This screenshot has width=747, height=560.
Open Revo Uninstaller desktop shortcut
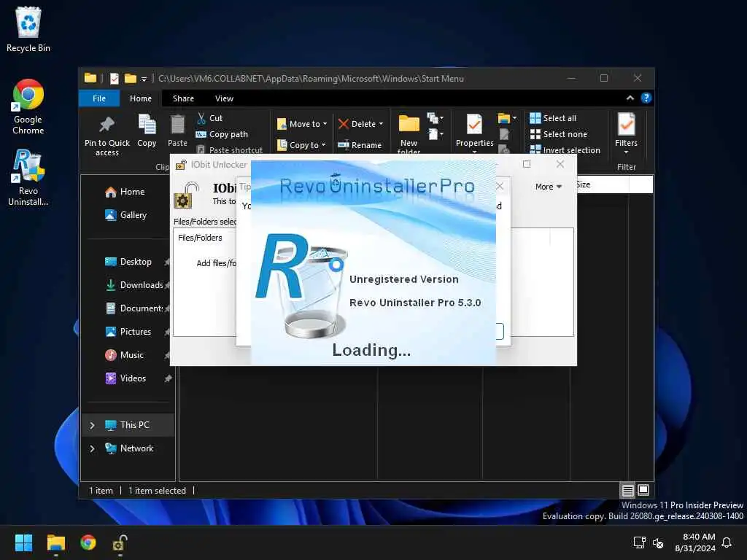point(28,178)
